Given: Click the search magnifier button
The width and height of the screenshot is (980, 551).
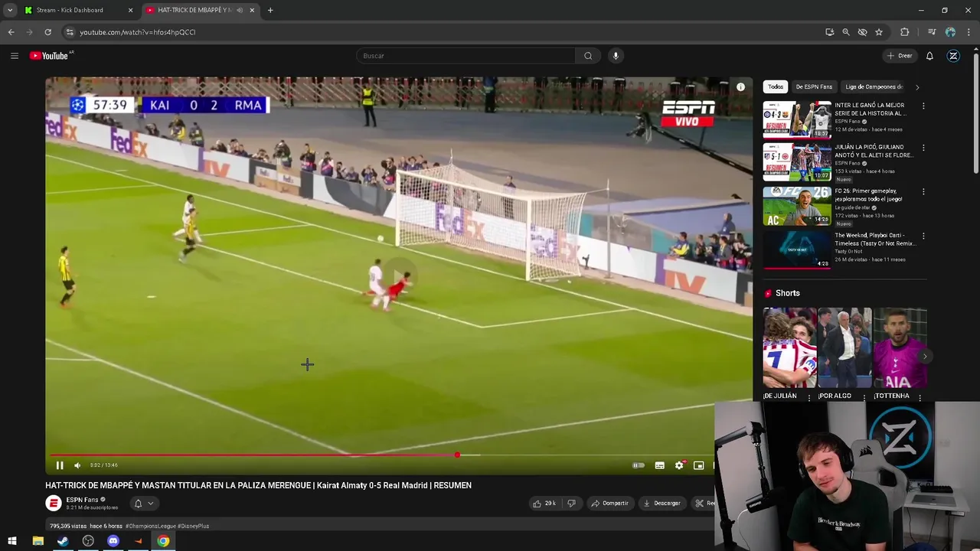Looking at the screenshot, I should point(588,56).
